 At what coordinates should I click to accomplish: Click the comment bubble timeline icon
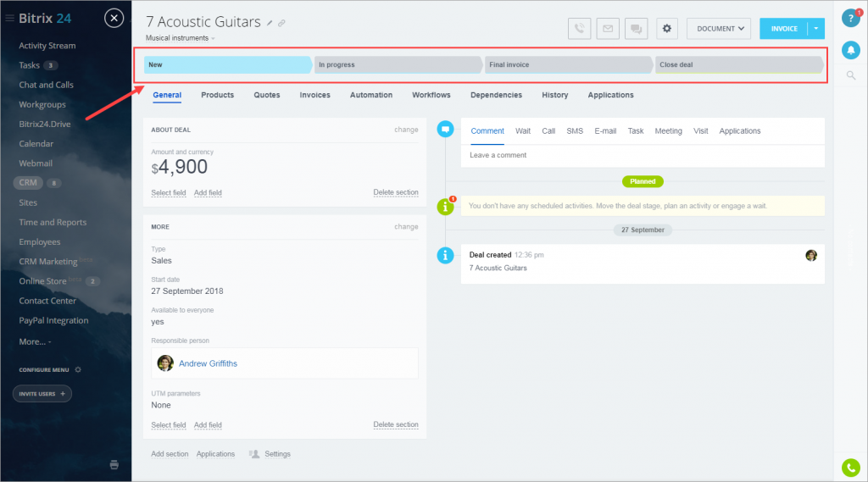point(445,129)
